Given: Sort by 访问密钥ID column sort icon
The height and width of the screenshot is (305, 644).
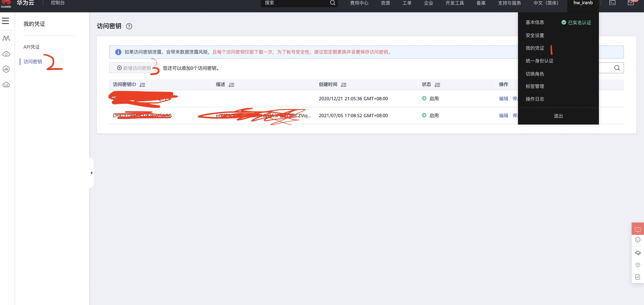Looking at the screenshot, I should [x=142, y=85].
